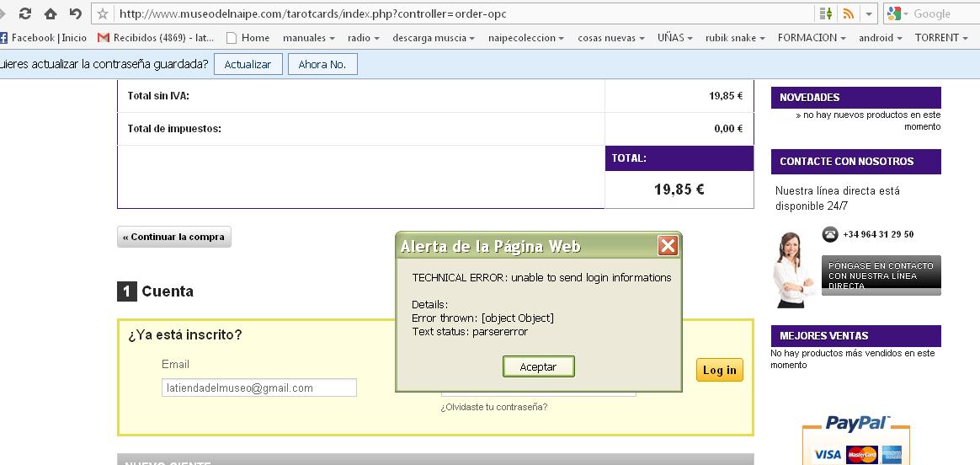
Task: Click the phone number +34 964 31 29 50
Action: click(878, 234)
